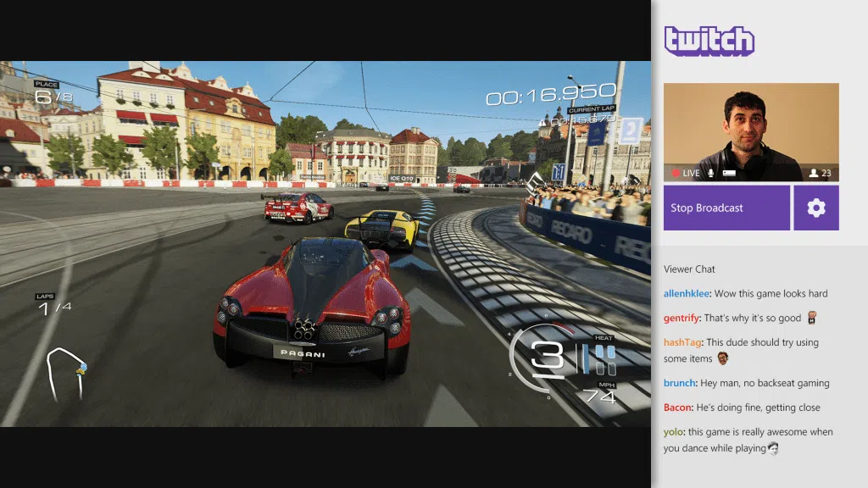
Task: Click the Twitch logo
Action: click(x=710, y=40)
